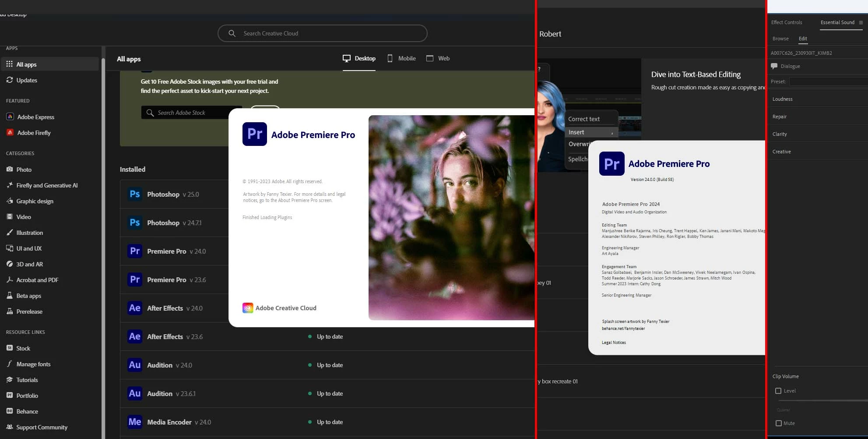Open the Behance resource icon
The width and height of the screenshot is (868, 439).
pyautogui.click(x=10, y=411)
